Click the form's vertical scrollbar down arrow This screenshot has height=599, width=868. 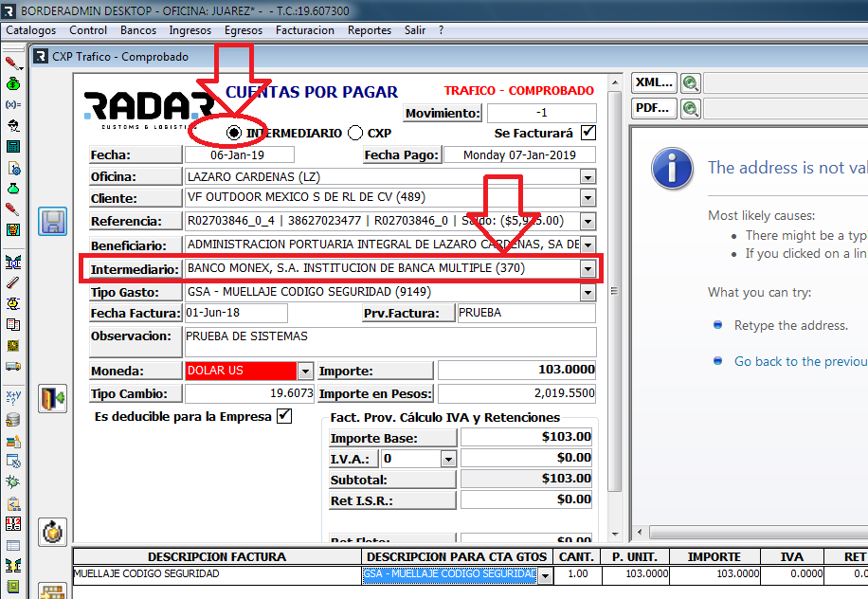[x=615, y=535]
